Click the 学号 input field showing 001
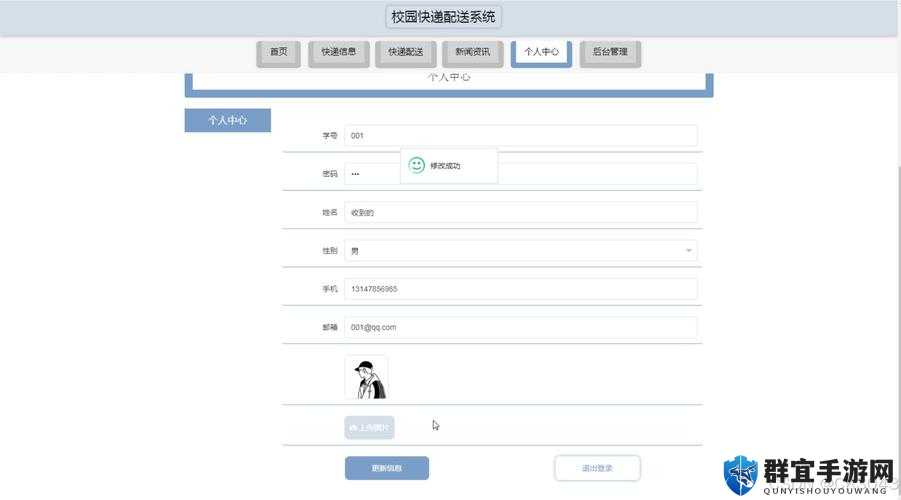 [x=521, y=136]
